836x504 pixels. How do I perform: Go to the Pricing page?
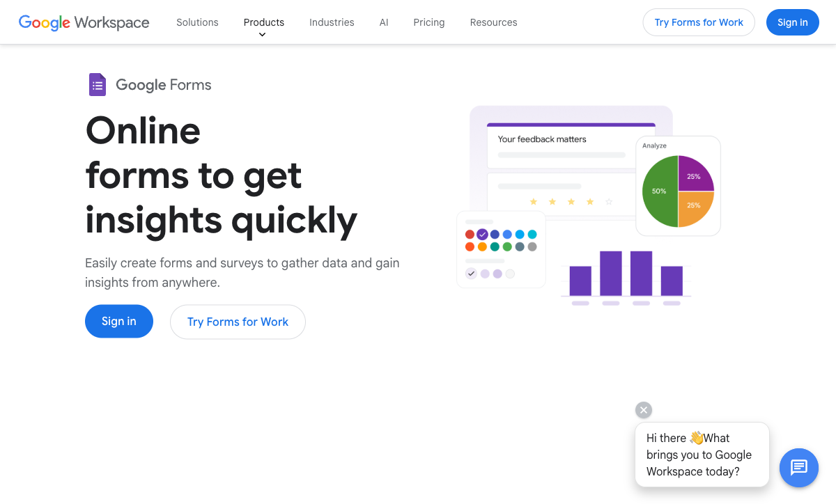click(428, 22)
